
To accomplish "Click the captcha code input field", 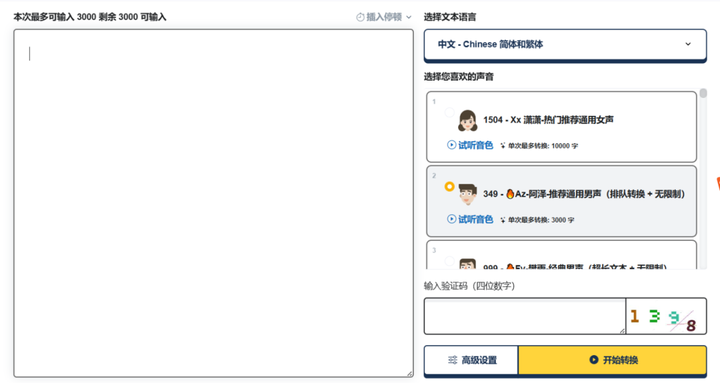I will point(524,316).
